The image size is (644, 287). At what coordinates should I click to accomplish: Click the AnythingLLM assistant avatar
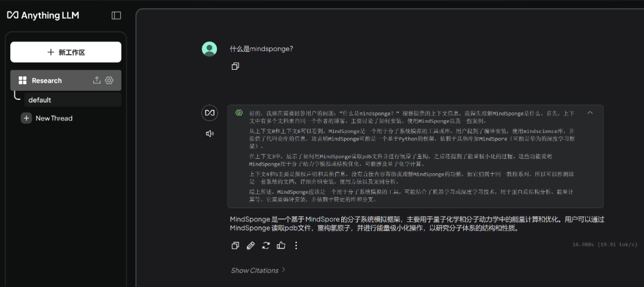point(210,113)
